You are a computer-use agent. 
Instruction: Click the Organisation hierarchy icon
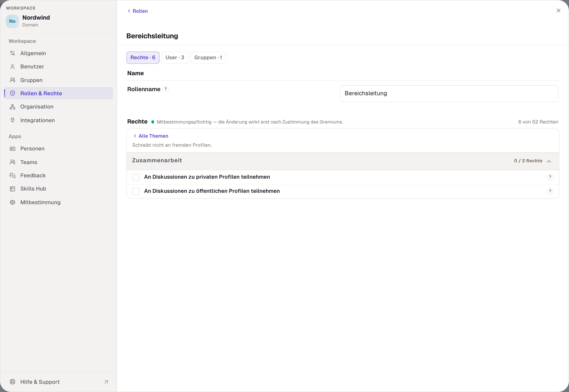tap(13, 107)
